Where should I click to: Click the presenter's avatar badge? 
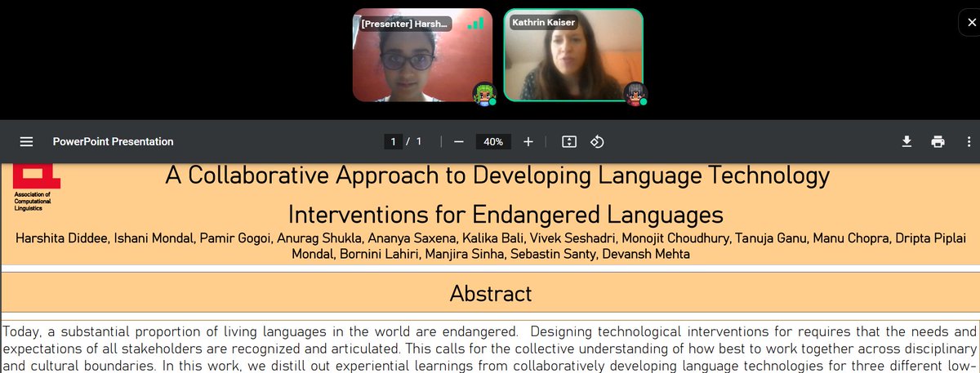(485, 94)
